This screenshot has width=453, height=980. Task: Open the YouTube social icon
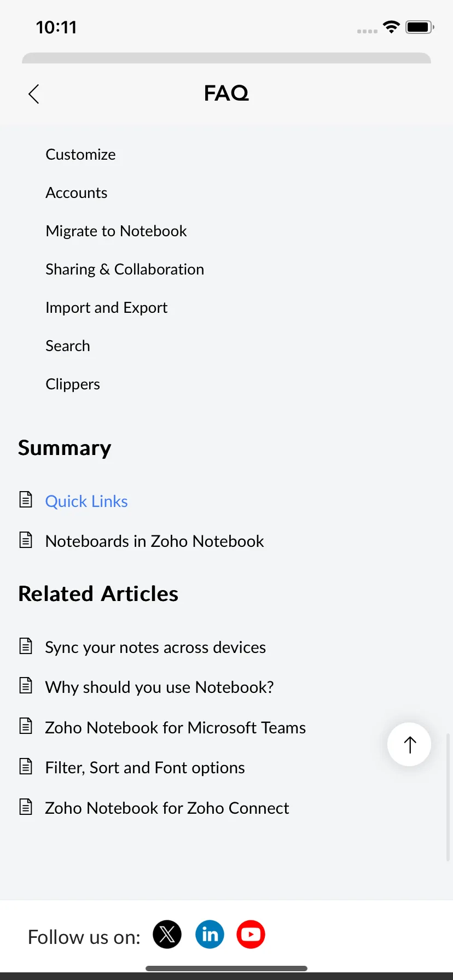point(251,934)
